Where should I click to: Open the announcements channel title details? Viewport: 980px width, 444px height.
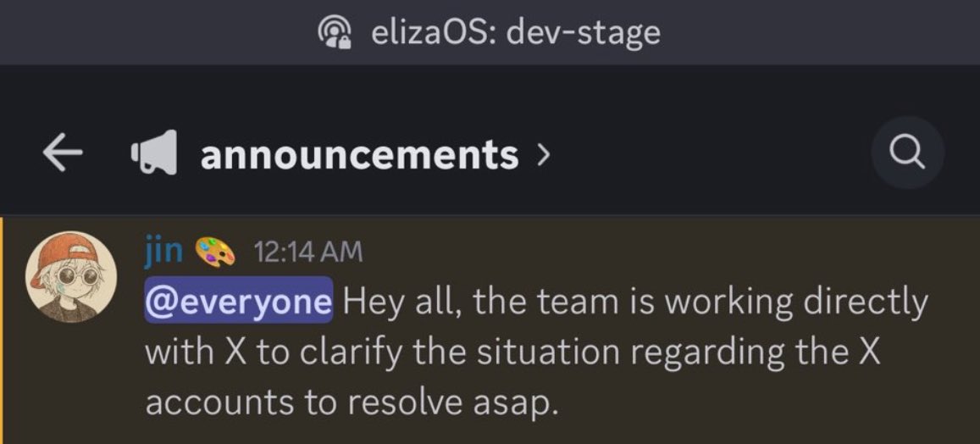[359, 155]
